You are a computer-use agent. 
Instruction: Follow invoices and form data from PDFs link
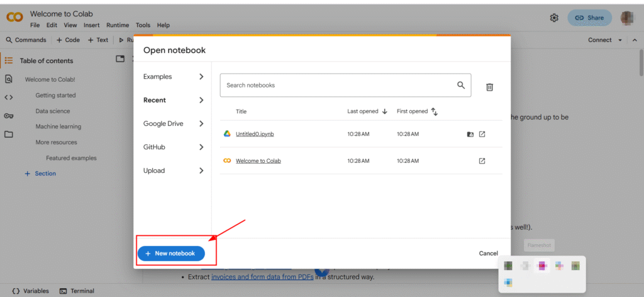click(262, 277)
